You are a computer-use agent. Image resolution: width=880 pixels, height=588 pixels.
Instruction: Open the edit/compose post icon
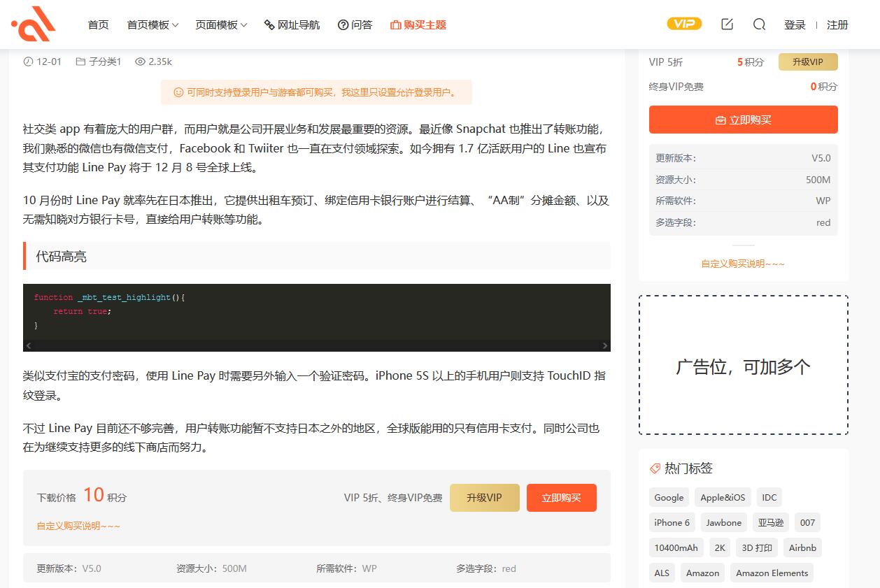click(727, 24)
